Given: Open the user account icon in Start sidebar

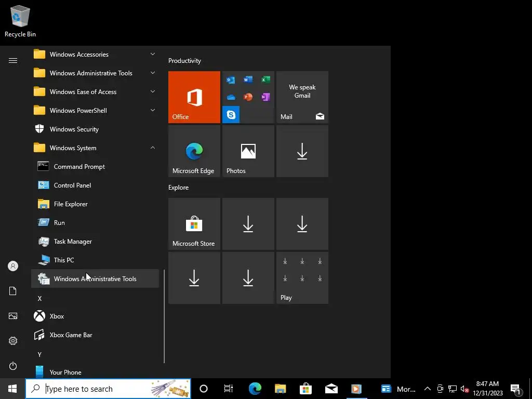Looking at the screenshot, I should point(13,266).
